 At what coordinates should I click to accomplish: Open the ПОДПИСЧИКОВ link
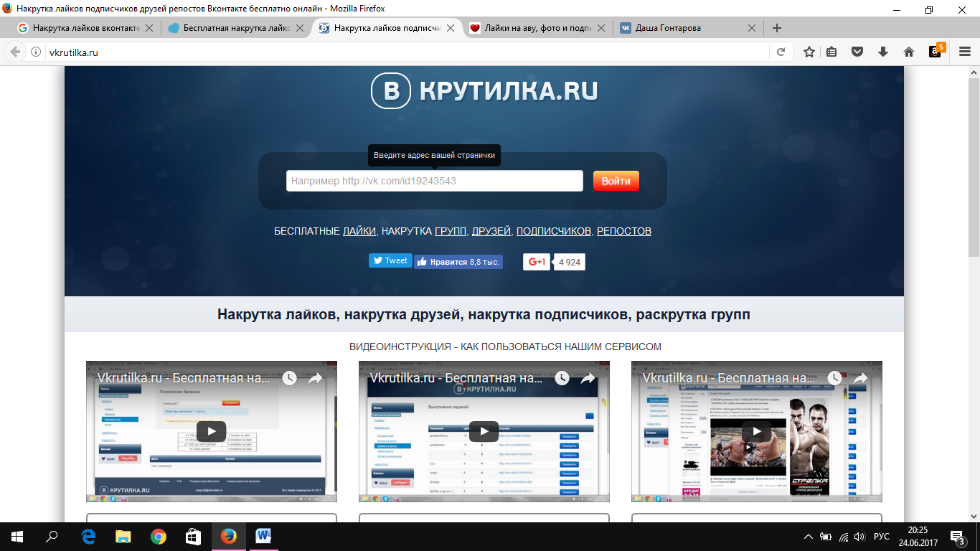pyautogui.click(x=554, y=231)
